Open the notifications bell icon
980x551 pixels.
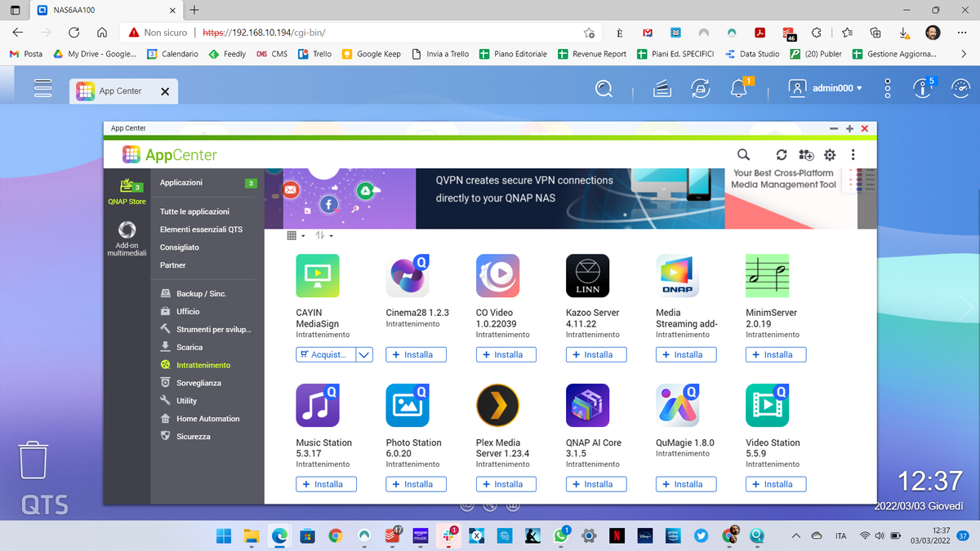(740, 88)
